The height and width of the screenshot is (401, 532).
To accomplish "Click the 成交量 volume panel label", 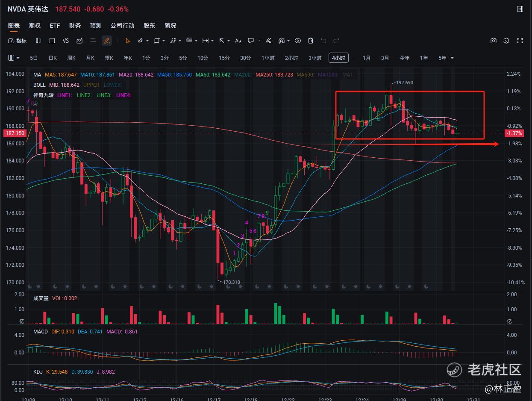I will [41, 298].
